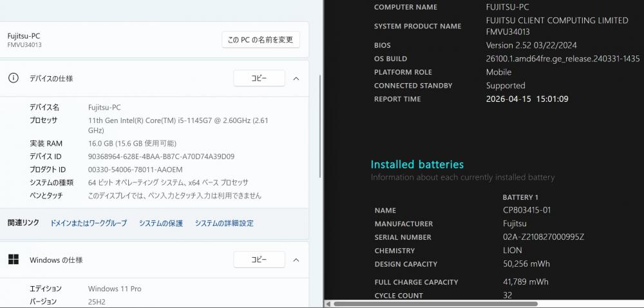Image resolution: width=644 pixels, height=308 pixels.
Task: Click the デバイスの仕様 section title
Action: tap(51, 79)
